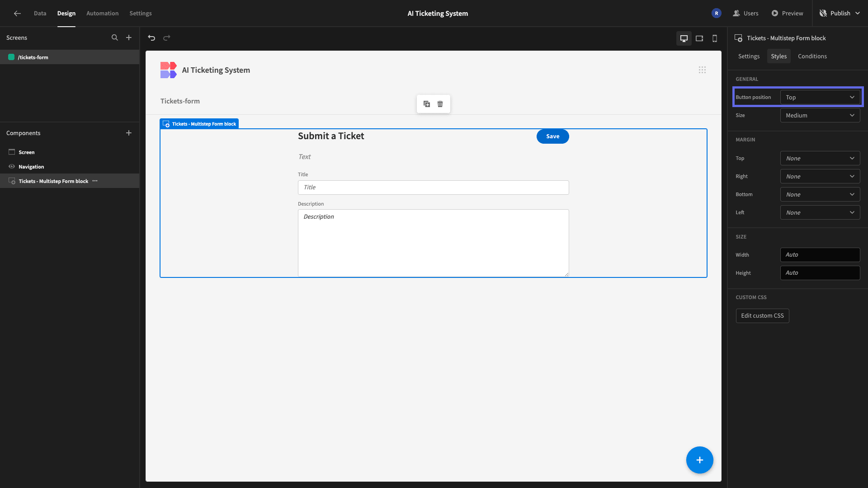Click the Width input field

[x=820, y=255]
